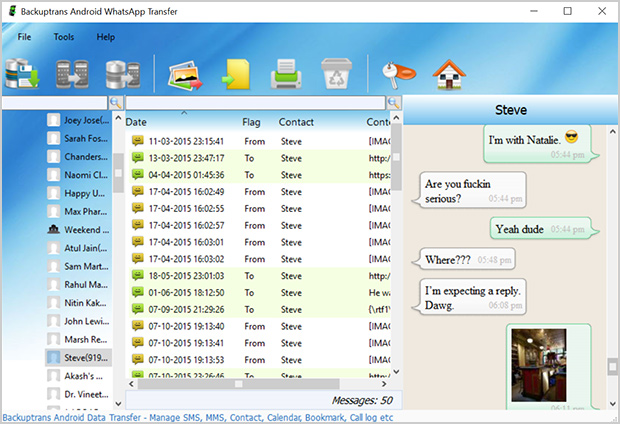Select contact Happy U... in list
Viewport: 620px width, 424px height.
point(78,193)
